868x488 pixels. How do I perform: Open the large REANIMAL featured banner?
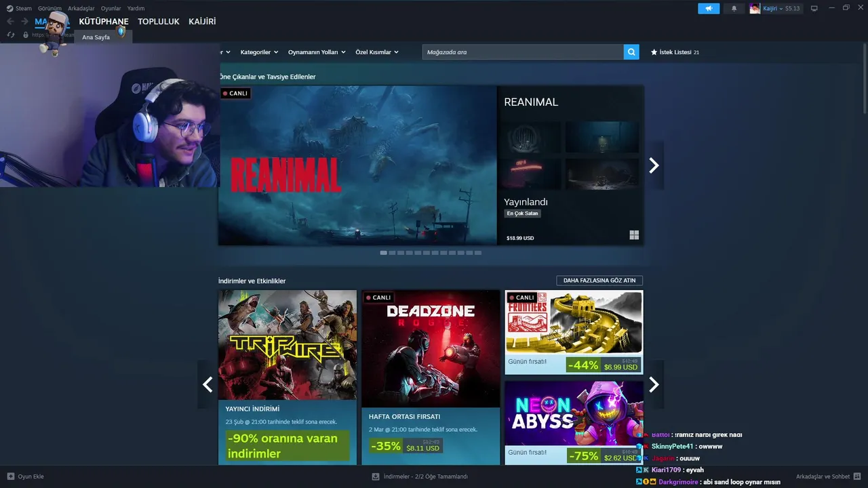(x=357, y=165)
